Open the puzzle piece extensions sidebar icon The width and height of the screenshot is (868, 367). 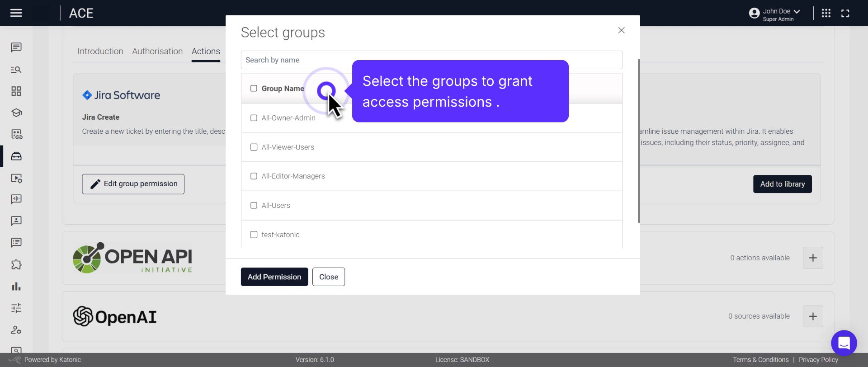click(x=16, y=264)
